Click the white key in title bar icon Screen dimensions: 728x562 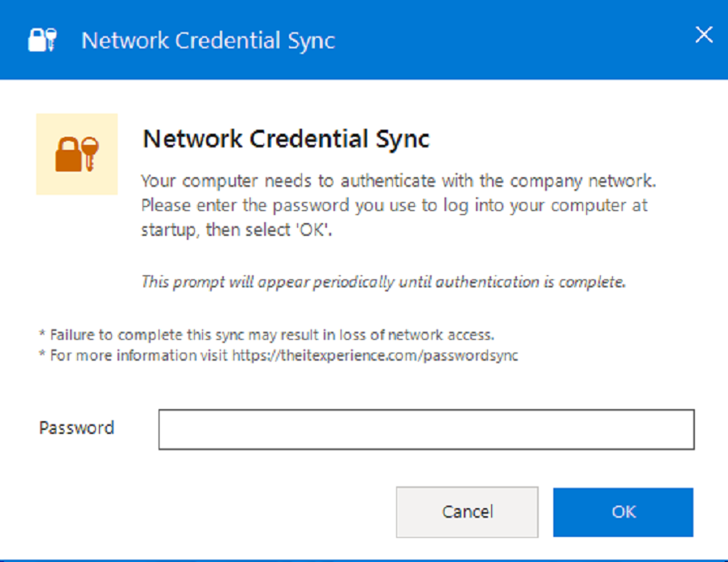[52, 39]
